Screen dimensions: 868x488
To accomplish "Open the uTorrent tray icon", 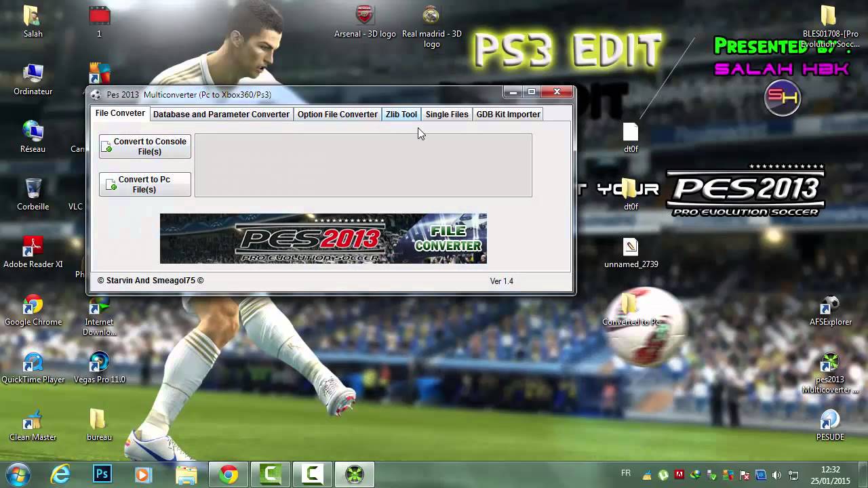I will pyautogui.click(x=663, y=475).
